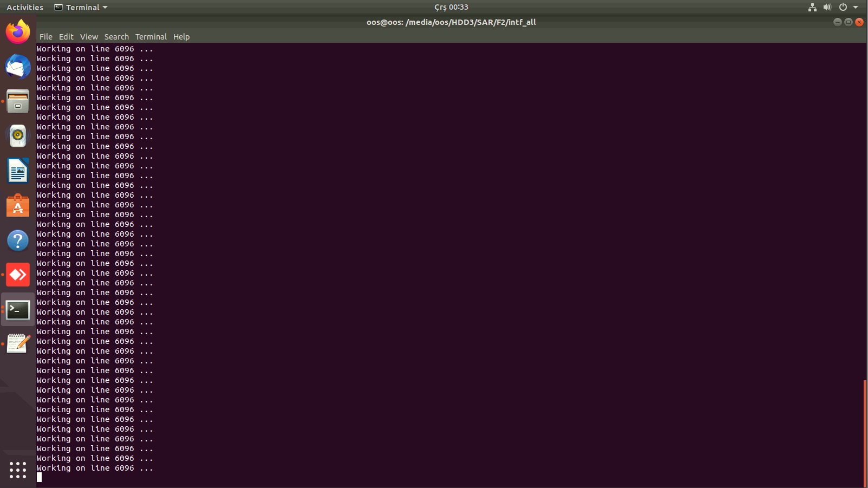Click the Activities button
The width and height of the screenshot is (868, 488).
click(x=24, y=7)
